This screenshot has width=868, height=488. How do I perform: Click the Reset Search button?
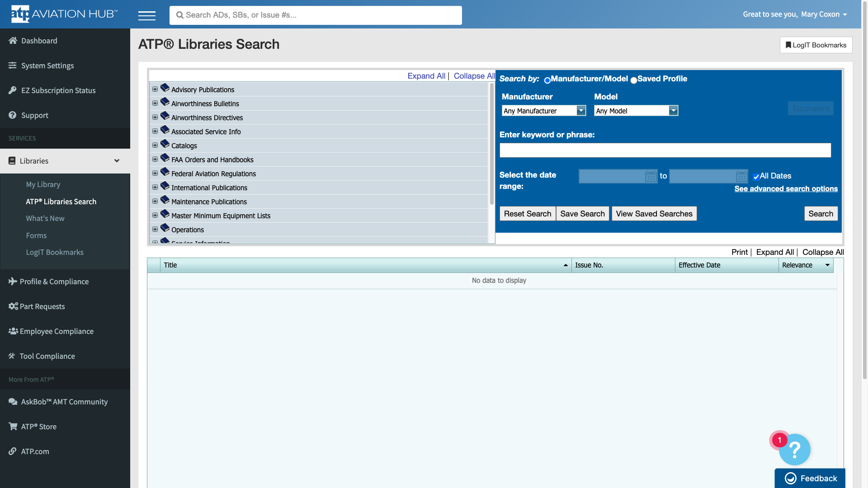(527, 214)
